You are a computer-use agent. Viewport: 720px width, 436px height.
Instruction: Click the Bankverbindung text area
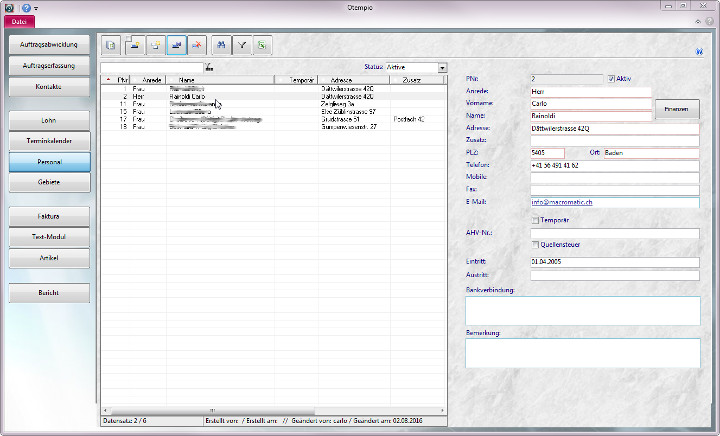pyautogui.click(x=582, y=310)
